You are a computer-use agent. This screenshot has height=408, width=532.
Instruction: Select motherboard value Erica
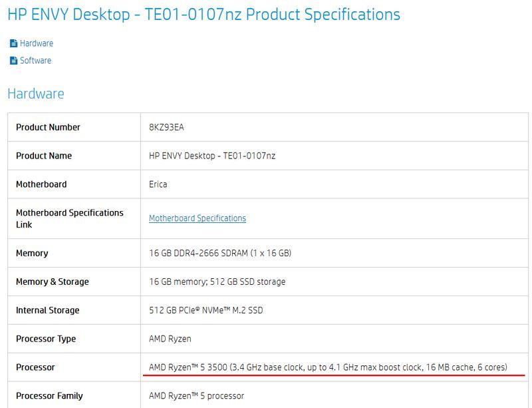(158, 184)
